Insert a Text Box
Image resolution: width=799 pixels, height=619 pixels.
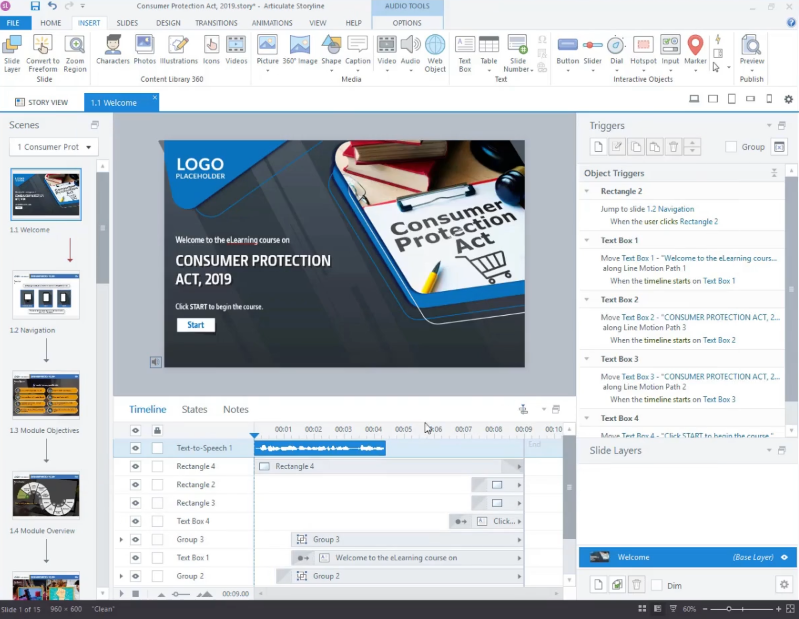point(465,53)
